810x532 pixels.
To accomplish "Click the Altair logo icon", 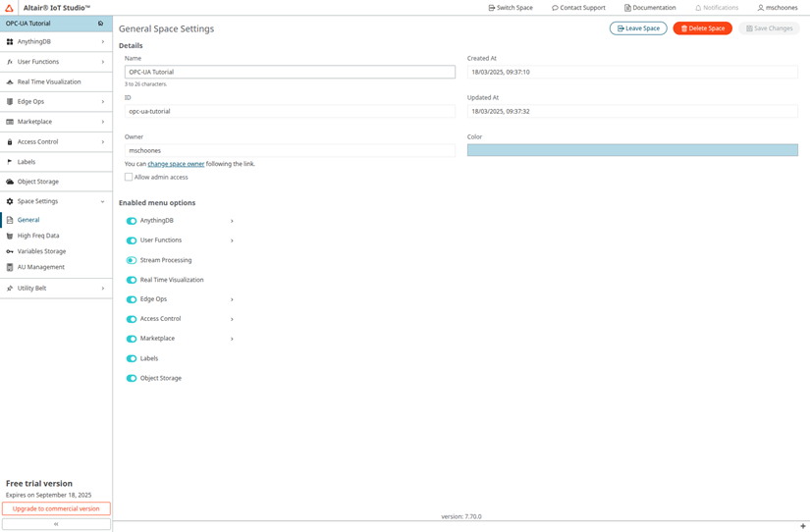I will coord(9,8).
